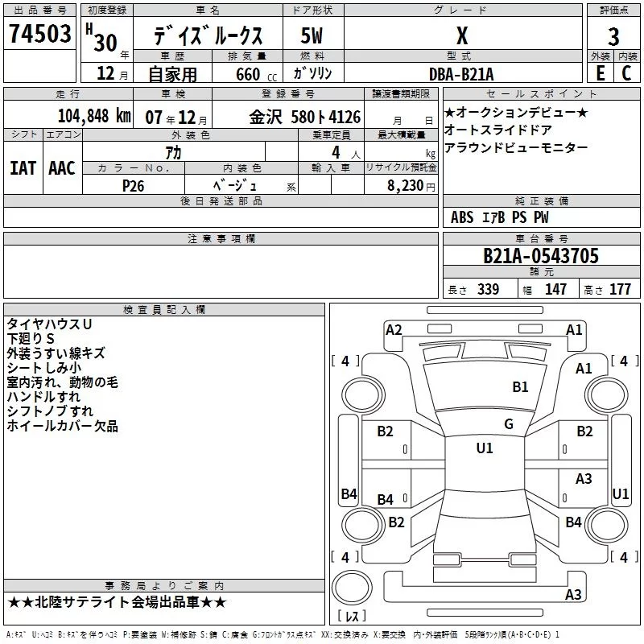This screenshot has height=644, width=644.
Task: Select the color number P26
Action: (133, 186)
